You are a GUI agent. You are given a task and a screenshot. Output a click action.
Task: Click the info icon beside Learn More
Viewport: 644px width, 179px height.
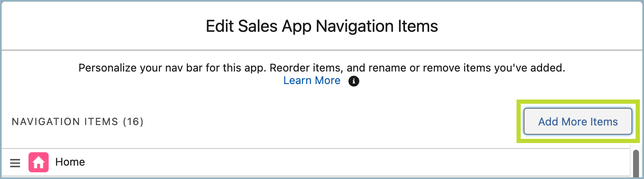[x=354, y=81]
